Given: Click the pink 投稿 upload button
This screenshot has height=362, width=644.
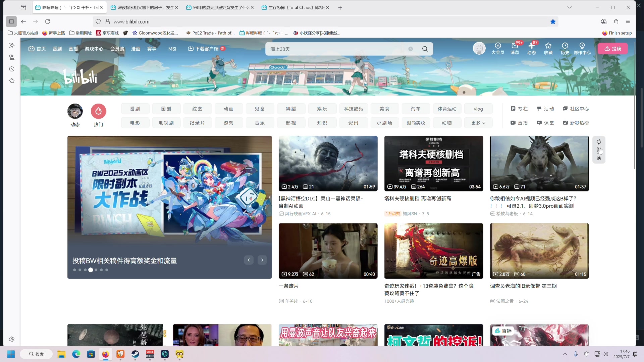Looking at the screenshot, I should coord(613,49).
